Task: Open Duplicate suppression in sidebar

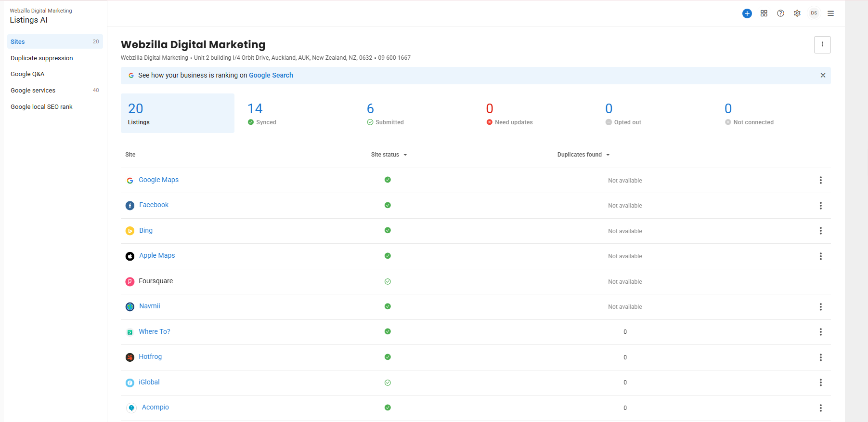Action: point(42,58)
